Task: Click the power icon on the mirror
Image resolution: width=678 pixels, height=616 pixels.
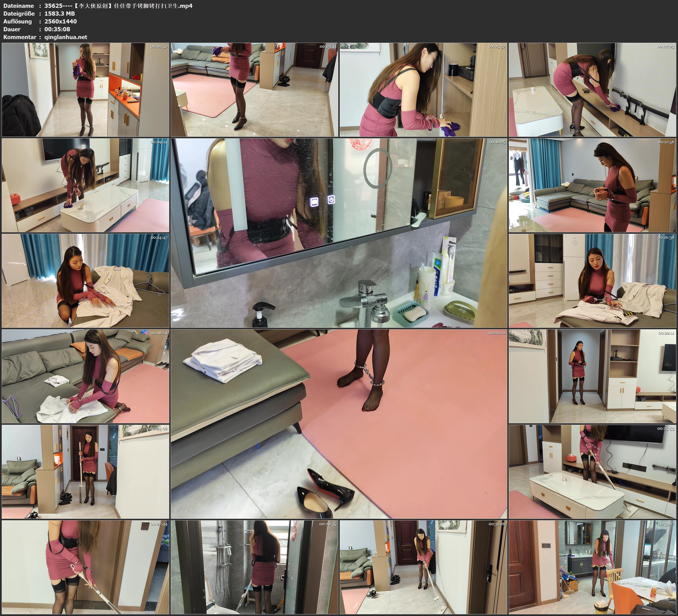Action: 331,199
